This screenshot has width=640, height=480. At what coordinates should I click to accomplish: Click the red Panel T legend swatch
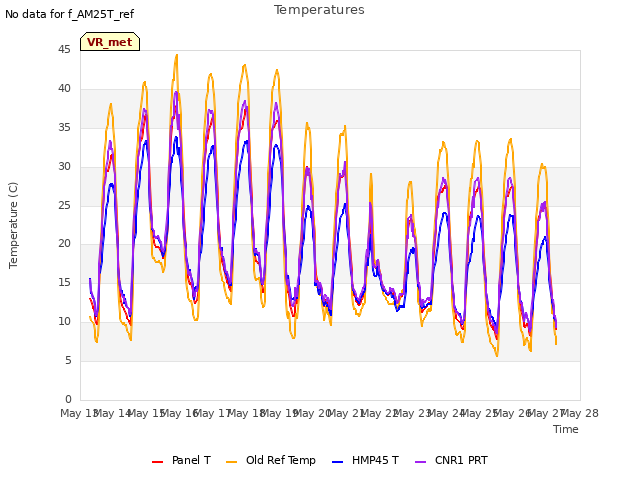(157, 462)
